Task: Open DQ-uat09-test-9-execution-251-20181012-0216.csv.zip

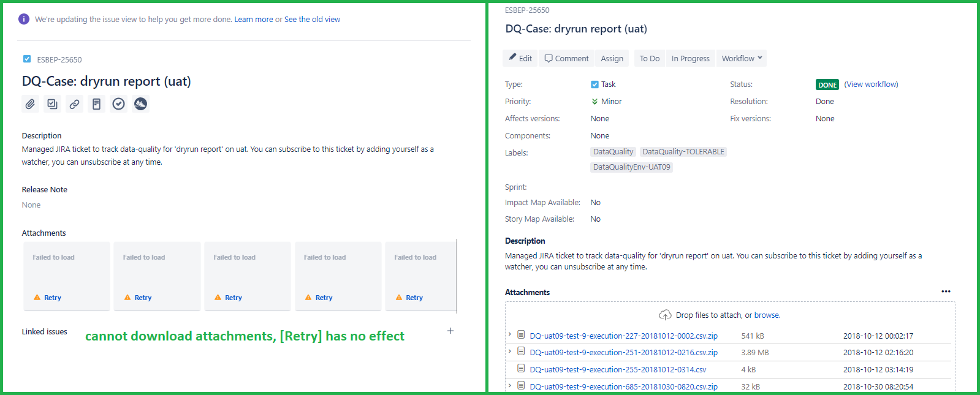Action: 623,352
